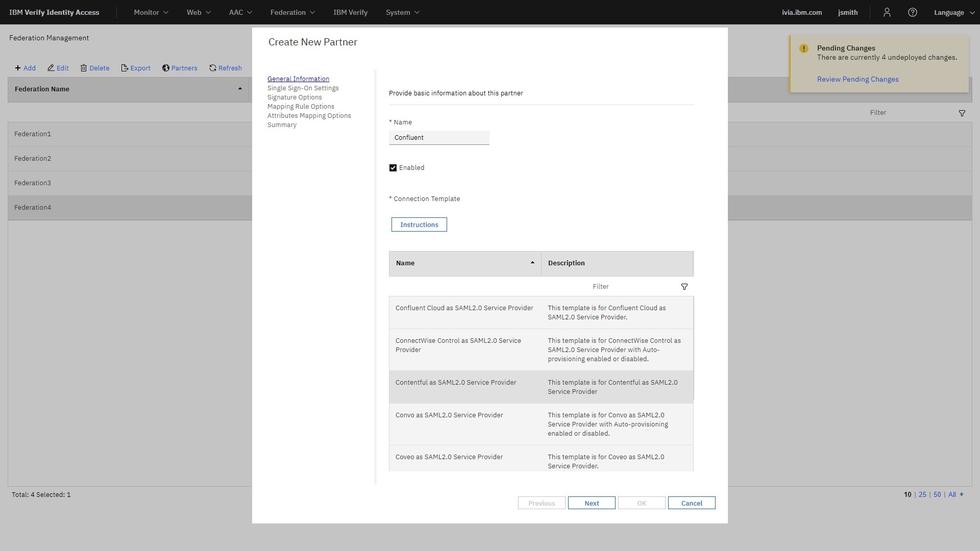980x551 pixels.
Task: Open the IBM Verify menu item
Action: [350, 12]
